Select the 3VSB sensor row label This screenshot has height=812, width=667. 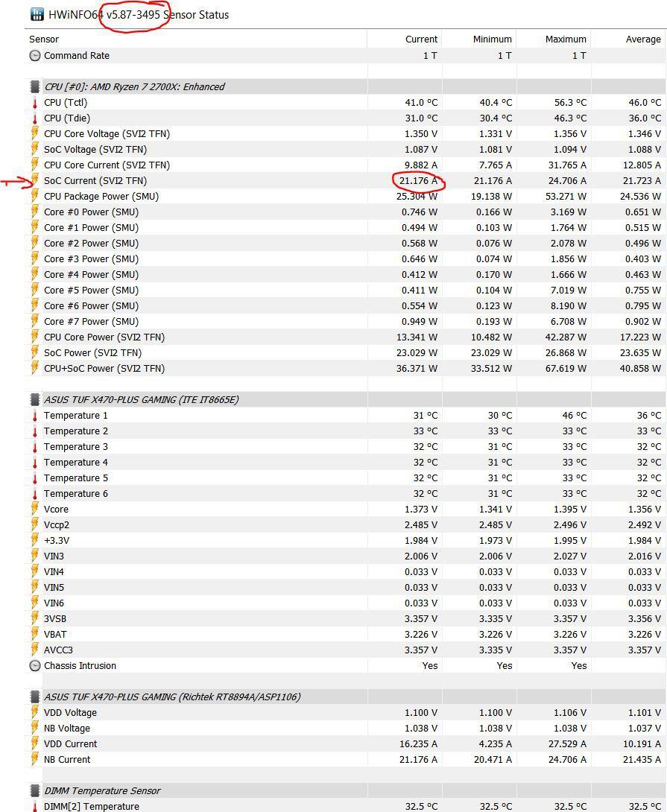(55, 619)
